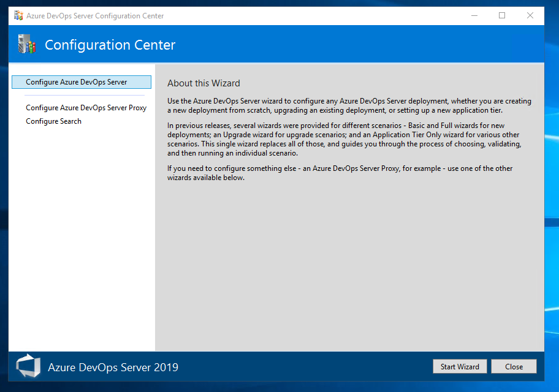Choose the Configure Search wizard
Viewport: 559px width, 392px height.
pyautogui.click(x=53, y=121)
